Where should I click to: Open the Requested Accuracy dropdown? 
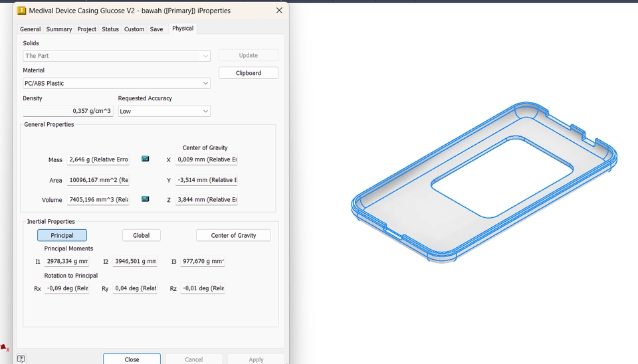[x=164, y=111]
